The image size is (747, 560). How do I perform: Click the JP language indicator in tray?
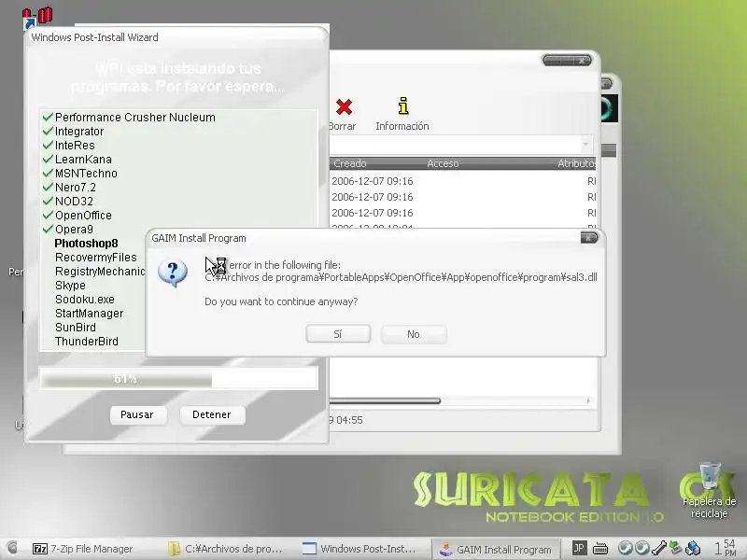579,548
